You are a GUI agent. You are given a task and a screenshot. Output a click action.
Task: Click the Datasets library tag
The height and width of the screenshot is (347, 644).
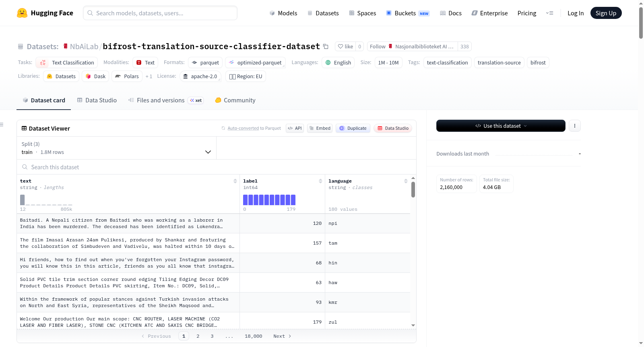(61, 76)
